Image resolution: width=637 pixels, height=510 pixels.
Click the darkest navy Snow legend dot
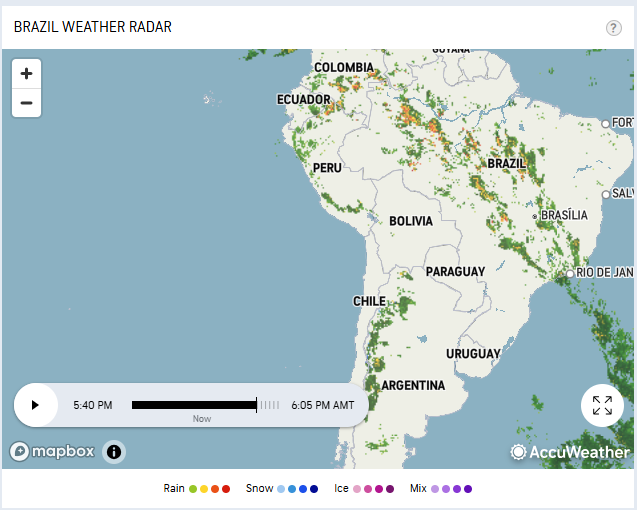(x=314, y=489)
